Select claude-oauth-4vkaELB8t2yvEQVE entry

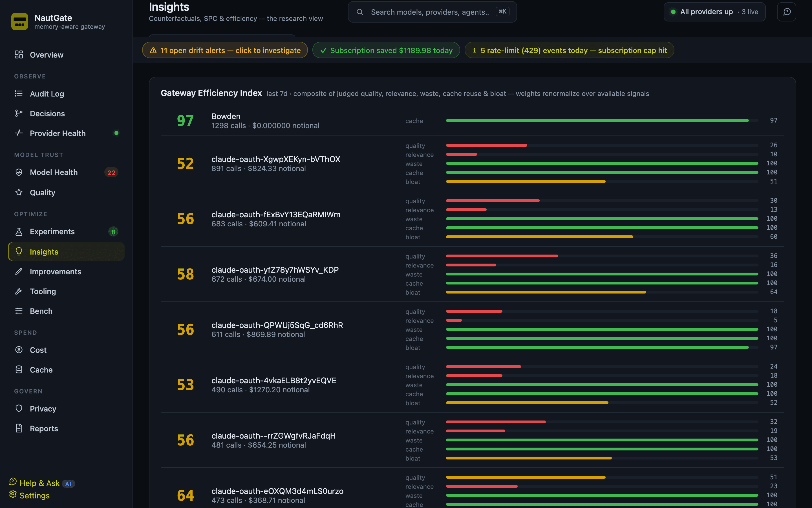[x=274, y=380]
